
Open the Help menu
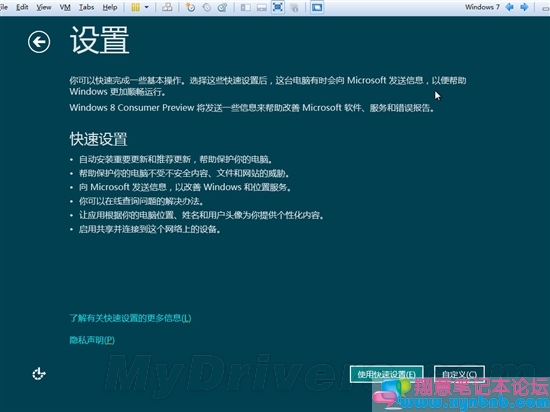coord(110,7)
